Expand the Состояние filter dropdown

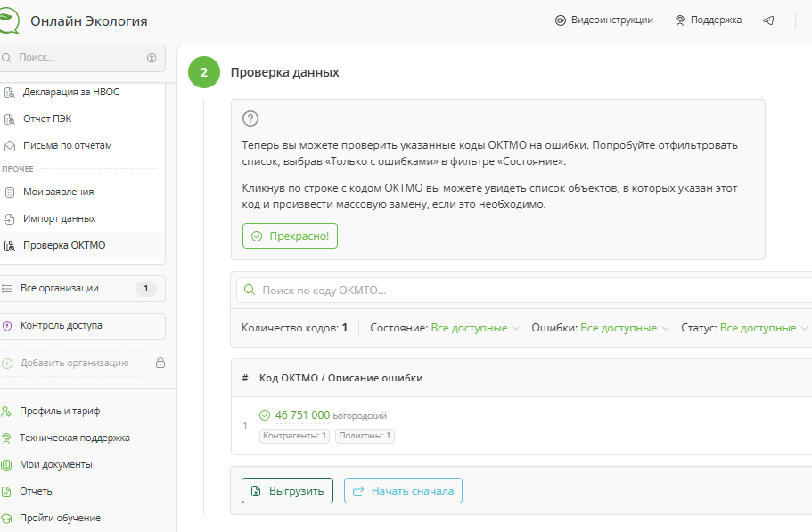tap(474, 328)
